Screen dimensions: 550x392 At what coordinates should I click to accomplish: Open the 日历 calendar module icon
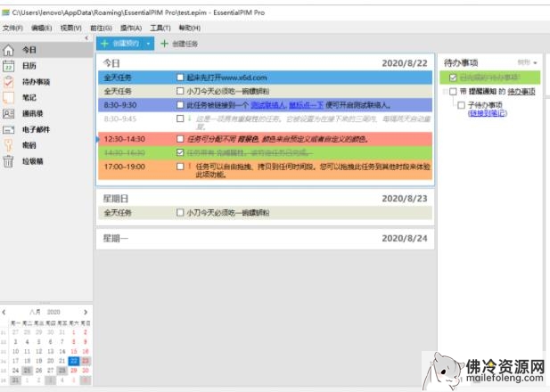9,66
